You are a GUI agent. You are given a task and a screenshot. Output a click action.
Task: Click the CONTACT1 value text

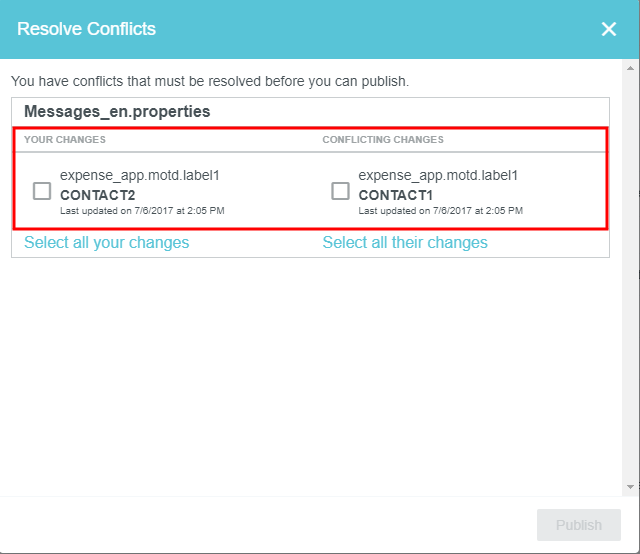coord(396,194)
